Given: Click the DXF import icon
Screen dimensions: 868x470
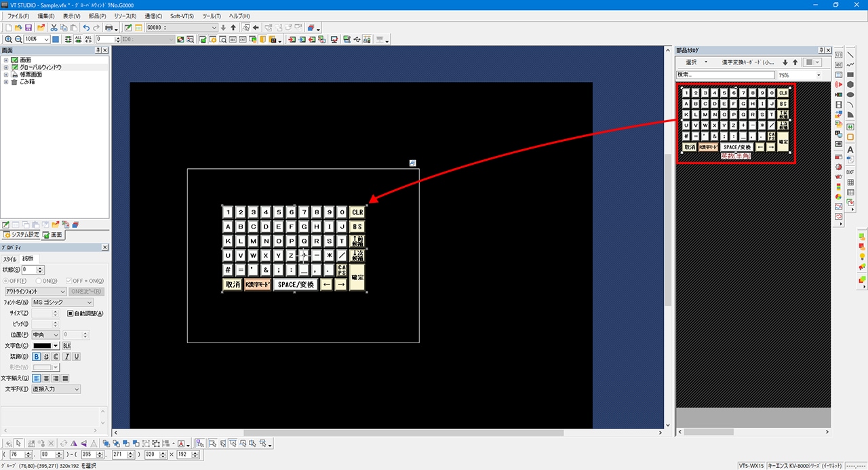Looking at the screenshot, I should [x=850, y=172].
